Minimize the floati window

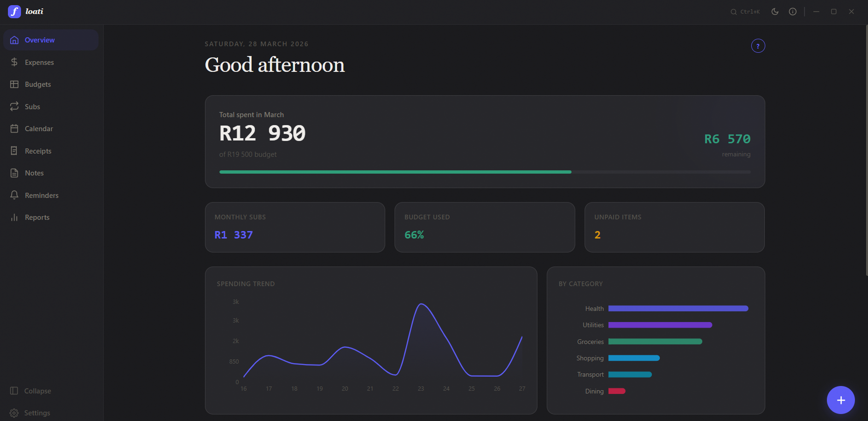coord(816,12)
